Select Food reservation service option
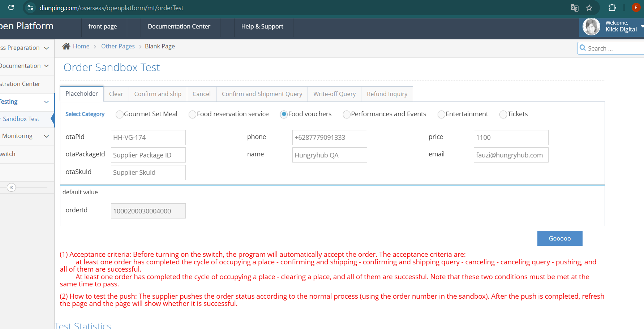The width and height of the screenshot is (644, 329). point(192,114)
